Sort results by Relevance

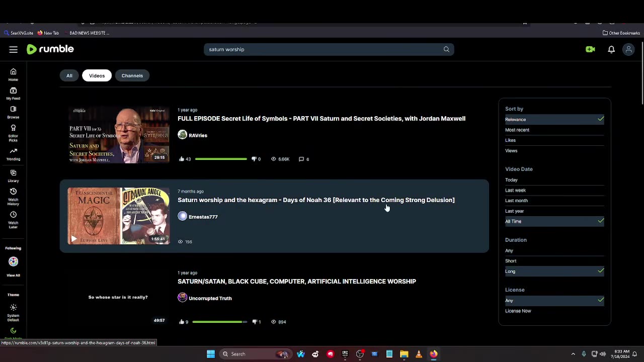coord(554,119)
